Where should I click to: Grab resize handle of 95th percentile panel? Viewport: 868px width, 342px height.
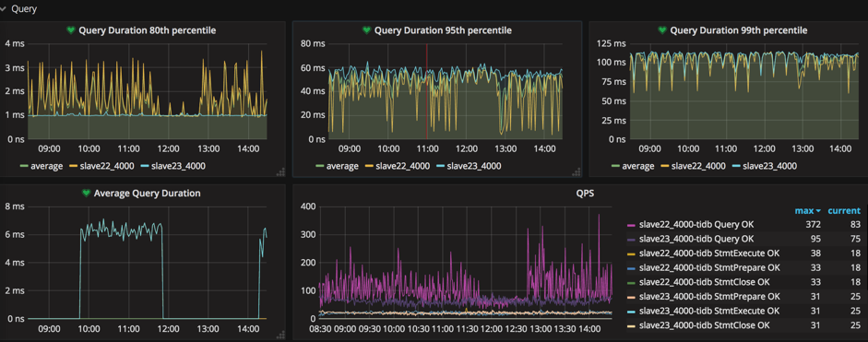coord(577,172)
